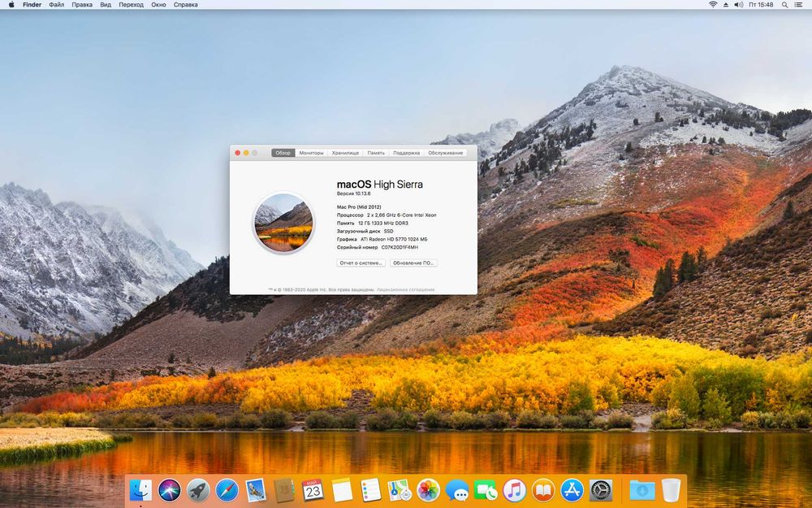Image resolution: width=812 pixels, height=508 pixels.
Task: Select the Обзор tab
Action: pyautogui.click(x=283, y=153)
